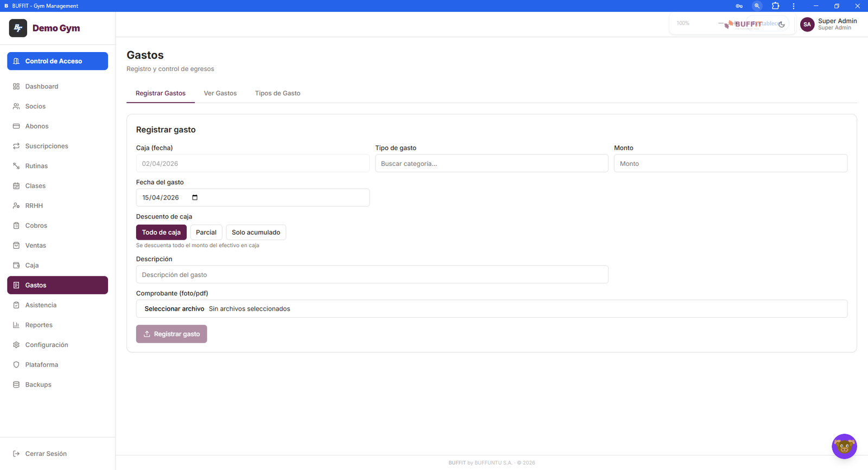This screenshot has width=868, height=470.
Task: Open Backups sidebar item
Action: click(x=58, y=385)
